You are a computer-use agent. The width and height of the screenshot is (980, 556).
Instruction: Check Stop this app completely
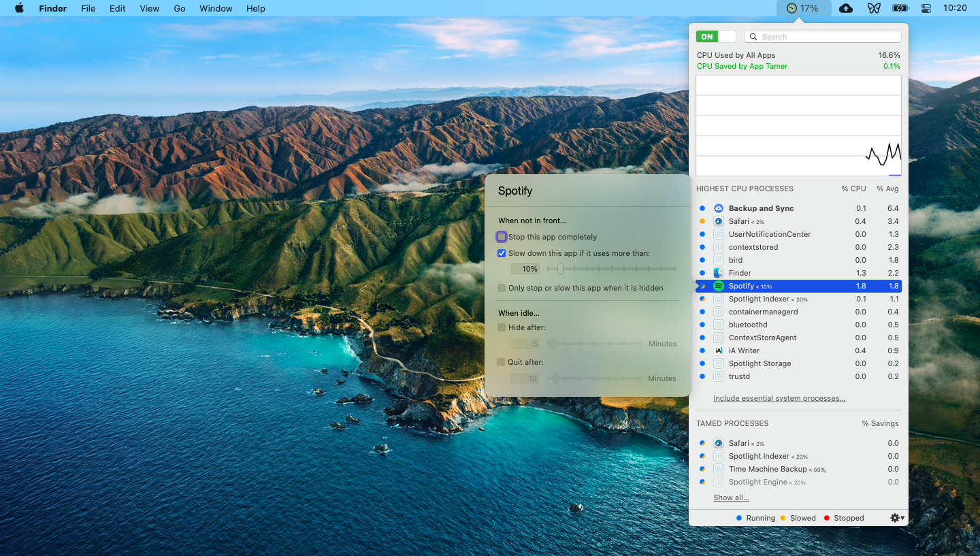click(x=502, y=237)
